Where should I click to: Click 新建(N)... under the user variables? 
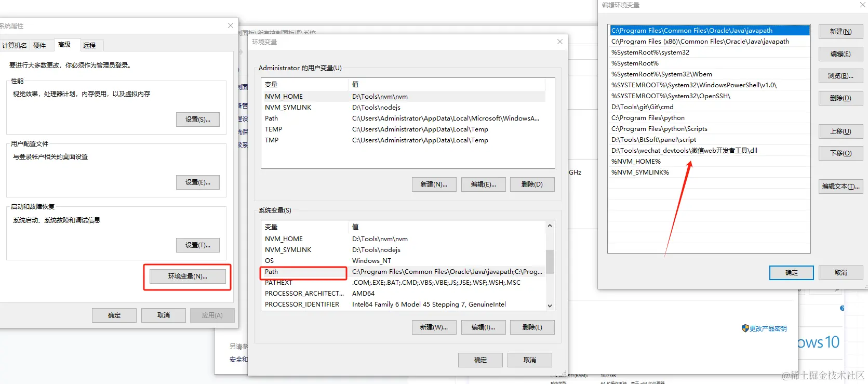[x=434, y=184]
